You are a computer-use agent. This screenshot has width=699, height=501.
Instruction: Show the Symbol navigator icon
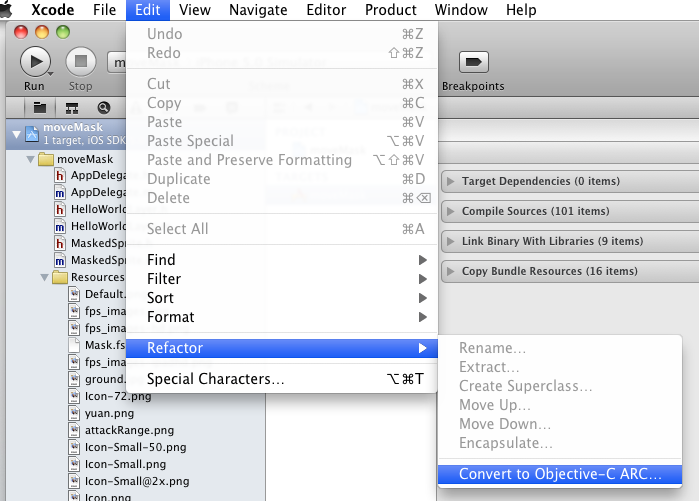click(x=72, y=108)
